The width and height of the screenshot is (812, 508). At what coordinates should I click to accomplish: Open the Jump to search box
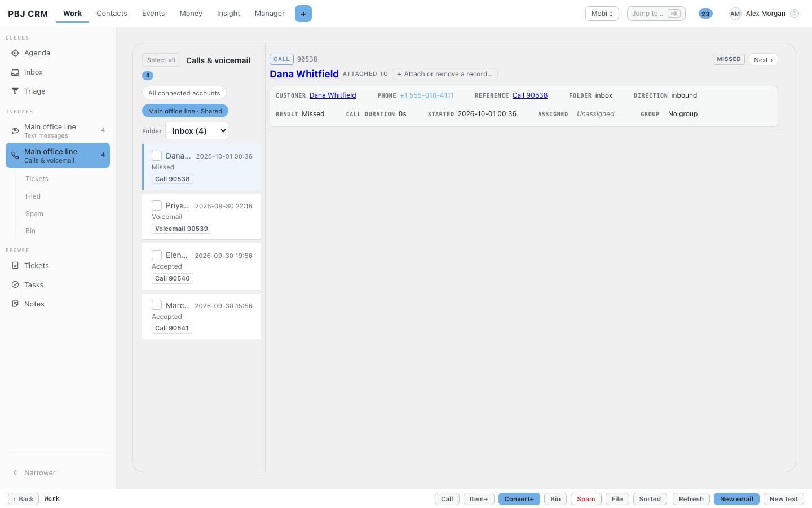[x=656, y=14]
